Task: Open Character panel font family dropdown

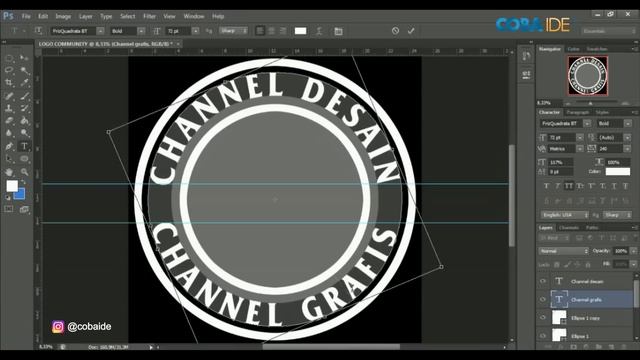Action: pyautogui.click(x=587, y=123)
